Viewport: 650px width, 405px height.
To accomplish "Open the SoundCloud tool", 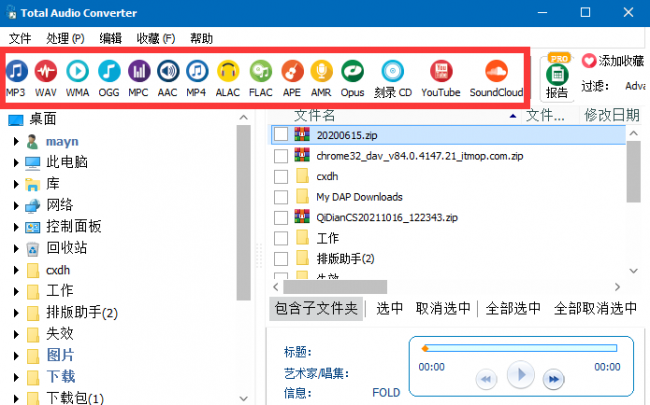I will (x=496, y=78).
